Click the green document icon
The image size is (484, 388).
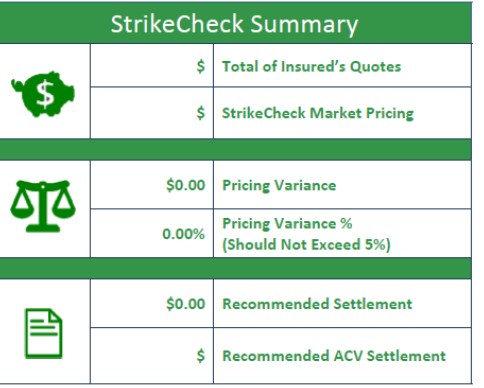(x=44, y=334)
